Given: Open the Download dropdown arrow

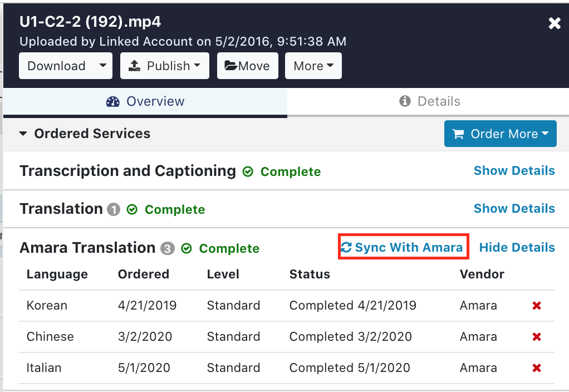Looking at the screenshot, I should (103, 66).
